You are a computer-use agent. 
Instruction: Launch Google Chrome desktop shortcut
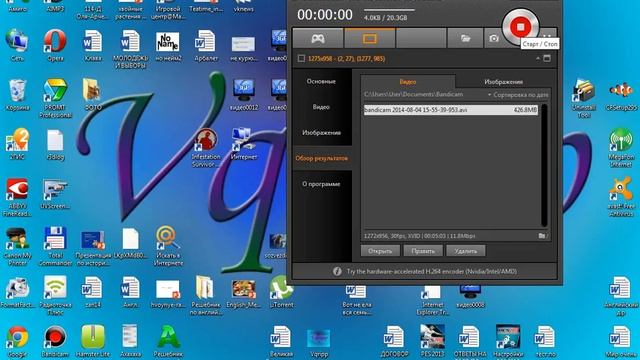pos(17,341)
